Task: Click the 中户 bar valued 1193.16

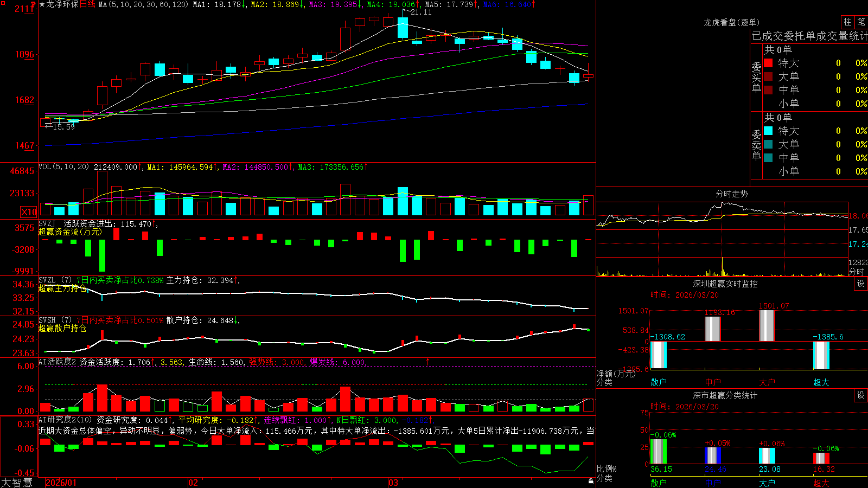Action: pos(713,329)
